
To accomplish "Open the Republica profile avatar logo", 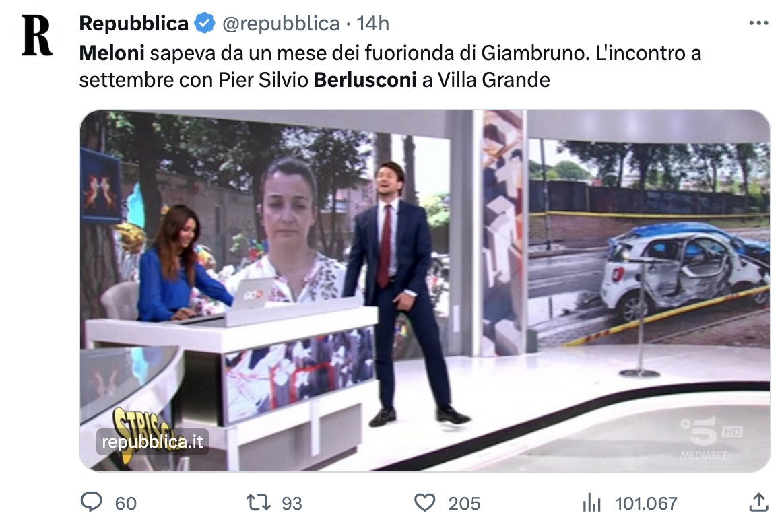I will pos(36,35).
